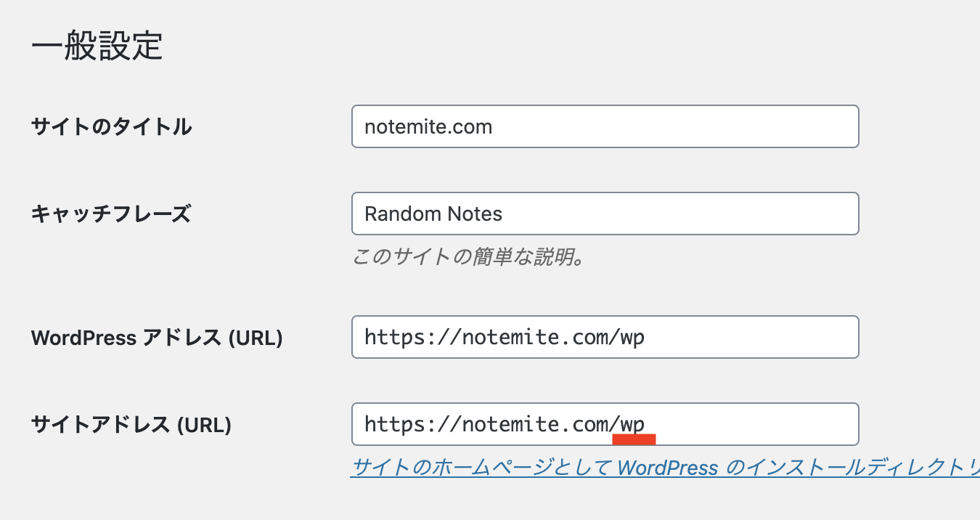Click the サイトアドレス (URL) label
This screenshot has width=980, height=520.
(131, 425)
